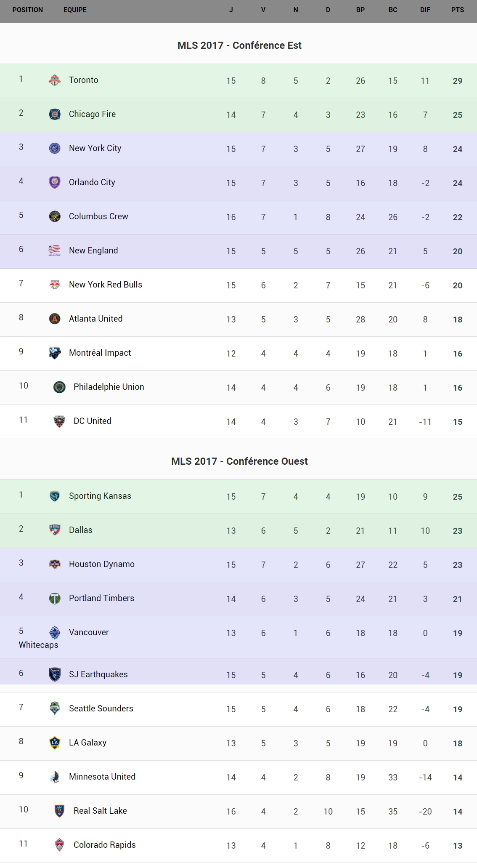The image size is (477, 868).
Task: Click the Atlanta United crest
Action: [55, 319]
